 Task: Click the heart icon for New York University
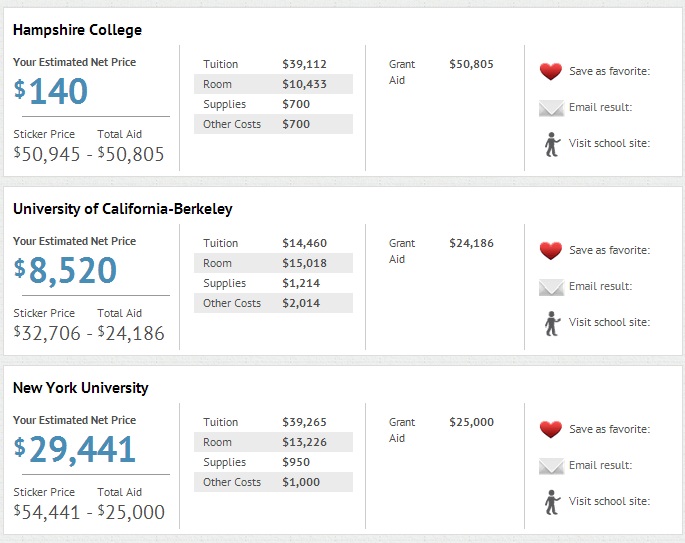pyautogui.click(x=551, y=429)
